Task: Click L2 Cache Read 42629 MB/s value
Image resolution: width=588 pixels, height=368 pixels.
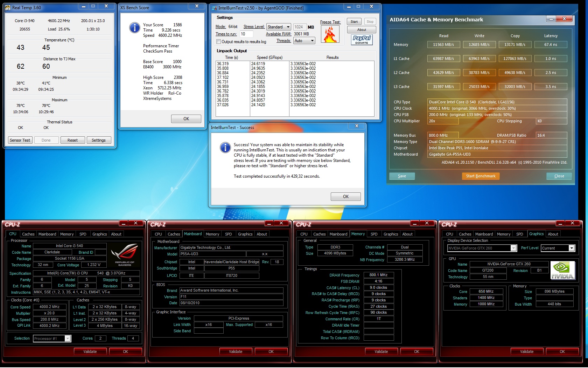Action: point(443,73)
